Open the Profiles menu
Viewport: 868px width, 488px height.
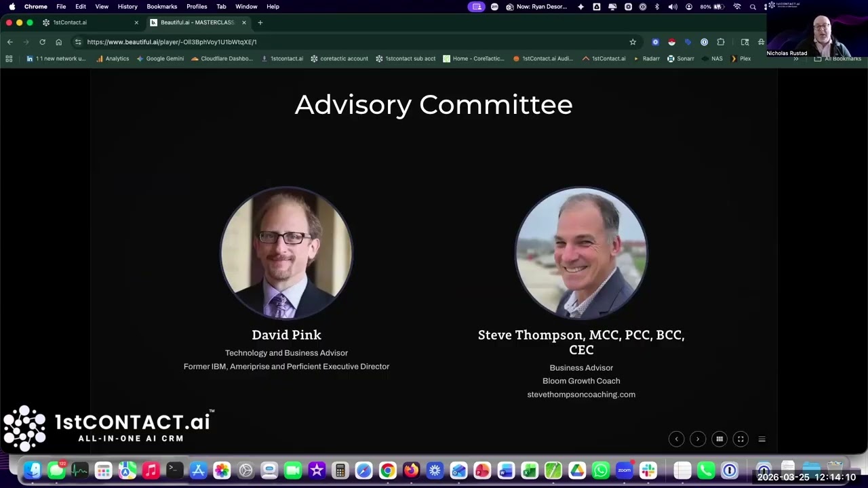[197, 6]
